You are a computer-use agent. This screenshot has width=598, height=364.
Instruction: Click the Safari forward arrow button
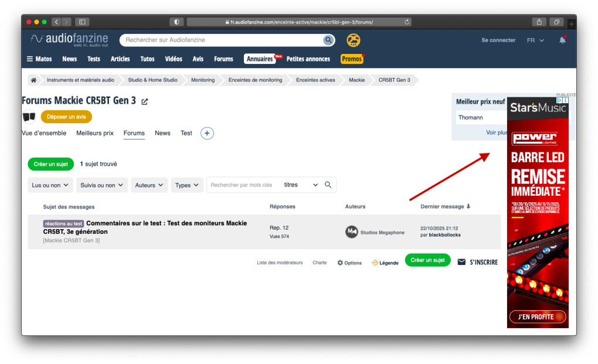(66, 22)
